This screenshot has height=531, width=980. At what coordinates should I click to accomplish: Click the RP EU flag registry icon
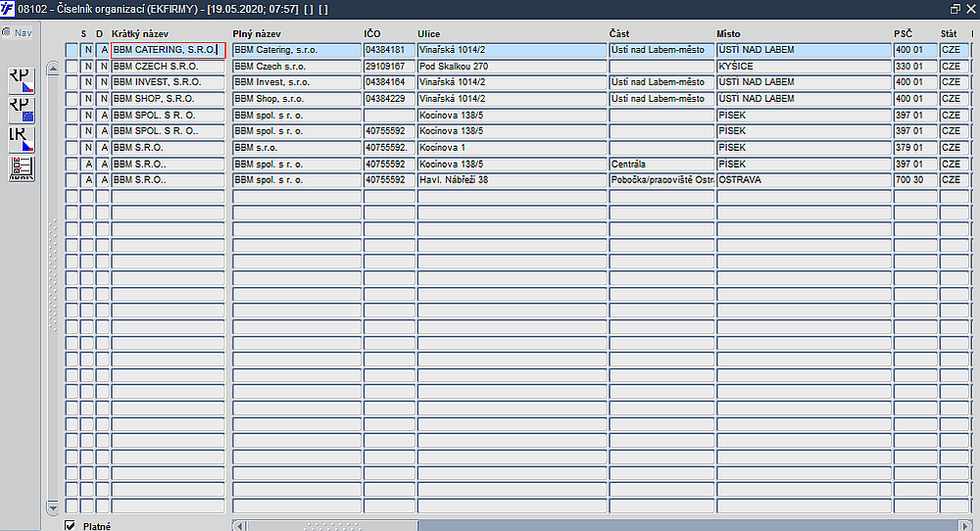click(22, 111)
